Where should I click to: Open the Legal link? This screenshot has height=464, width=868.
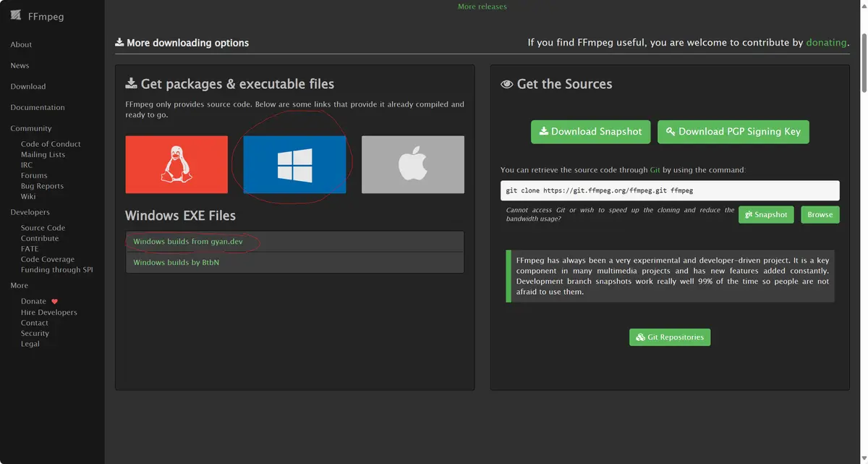coord(30,344)
